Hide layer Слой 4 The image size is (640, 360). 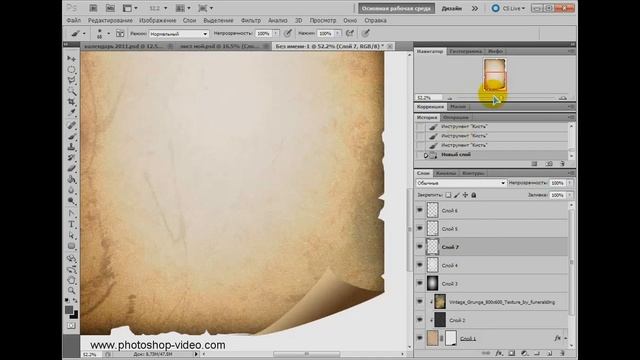pos(420,265)
